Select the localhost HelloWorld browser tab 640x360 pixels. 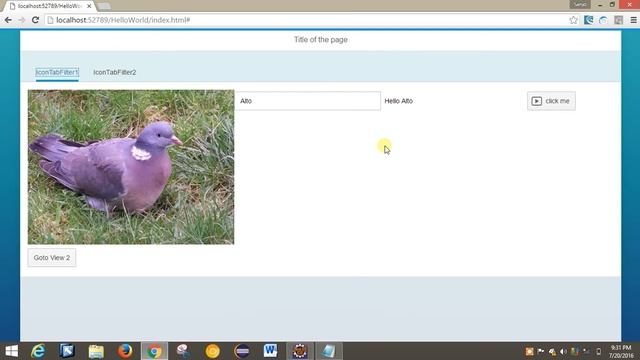(49, 6)
